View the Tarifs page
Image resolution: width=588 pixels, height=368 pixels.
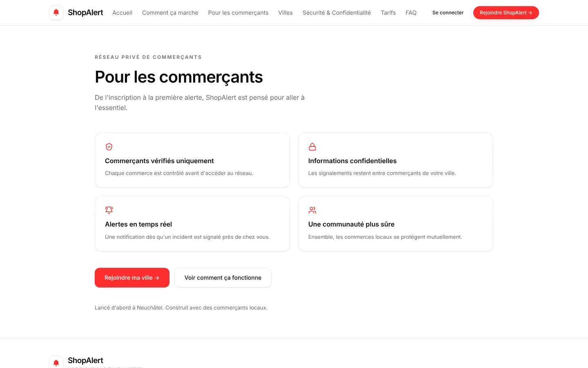pos(388,13)
